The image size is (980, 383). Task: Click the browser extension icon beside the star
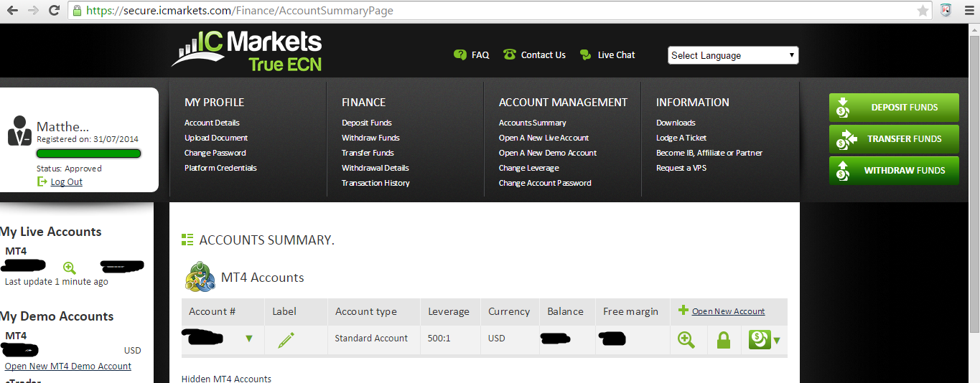click(946, 11)
